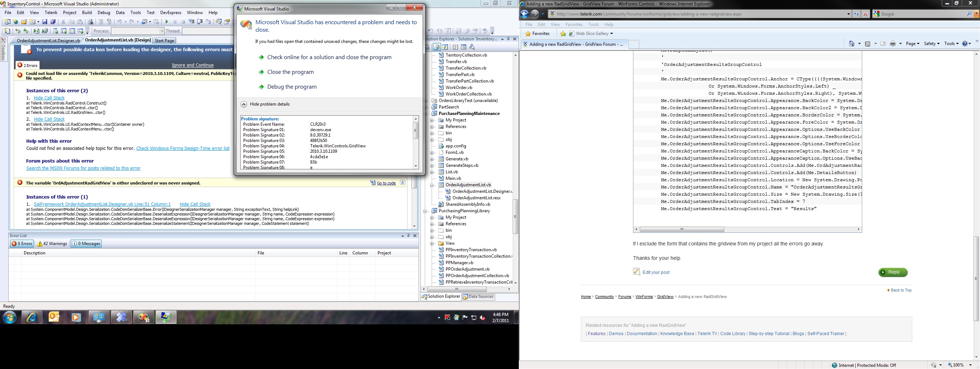
Task: Collapse the PurchasingPlanningLibrary project node
Action: tap(425, 211)
